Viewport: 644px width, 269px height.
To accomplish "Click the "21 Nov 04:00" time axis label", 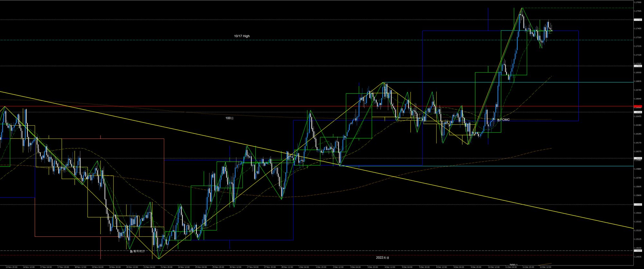I will (x=149, y=267).
